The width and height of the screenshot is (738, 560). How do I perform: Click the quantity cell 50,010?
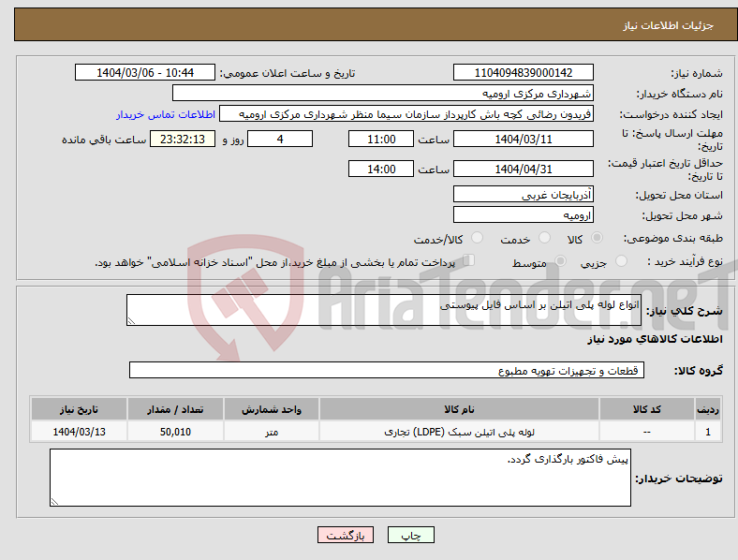point(175,432)
